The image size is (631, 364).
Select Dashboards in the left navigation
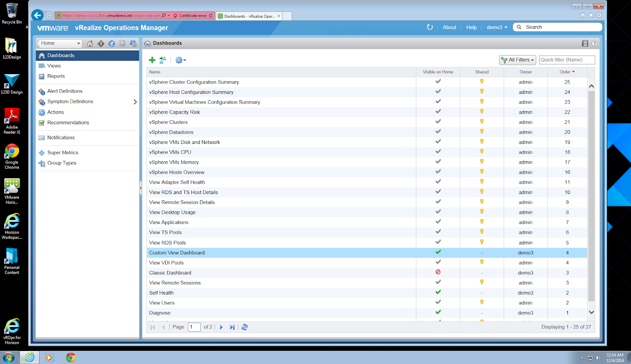point(87,56)
